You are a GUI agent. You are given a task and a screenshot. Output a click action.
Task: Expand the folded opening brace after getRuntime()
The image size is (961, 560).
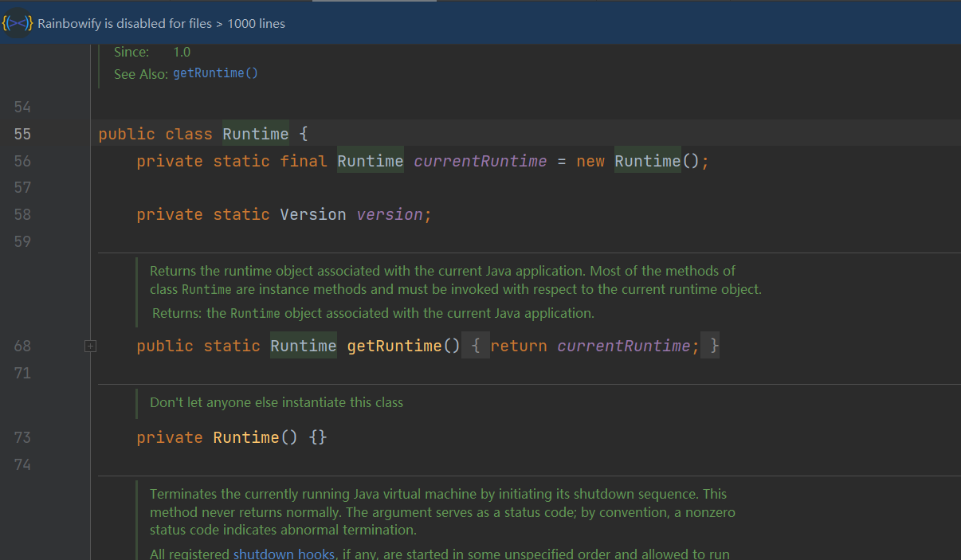pyautogui.click(x=475, y=346)
